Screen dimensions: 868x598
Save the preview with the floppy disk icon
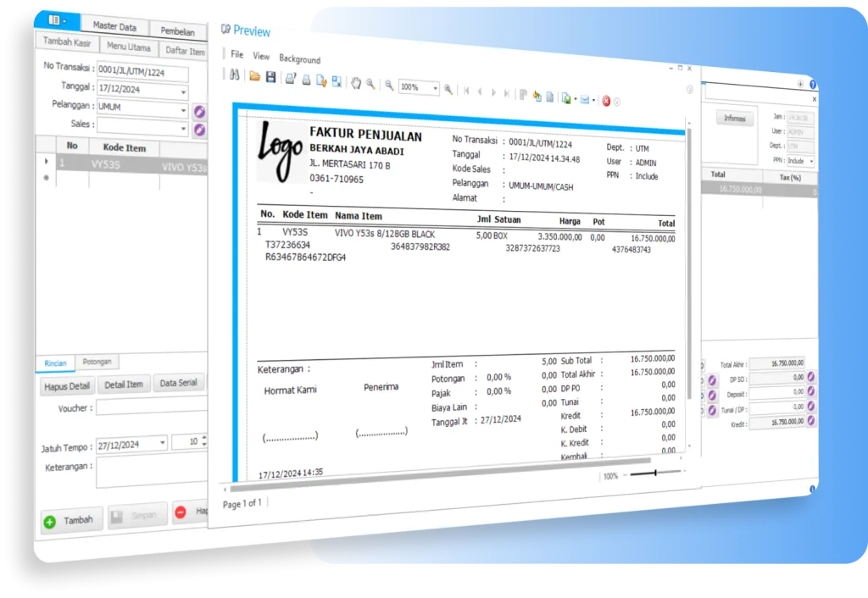tap(270, 77)
